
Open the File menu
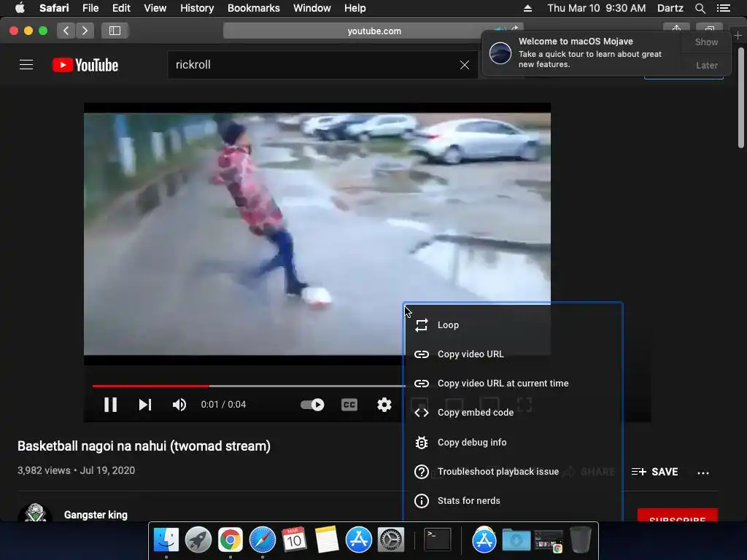pyautogui.click(x=90, y=8)
